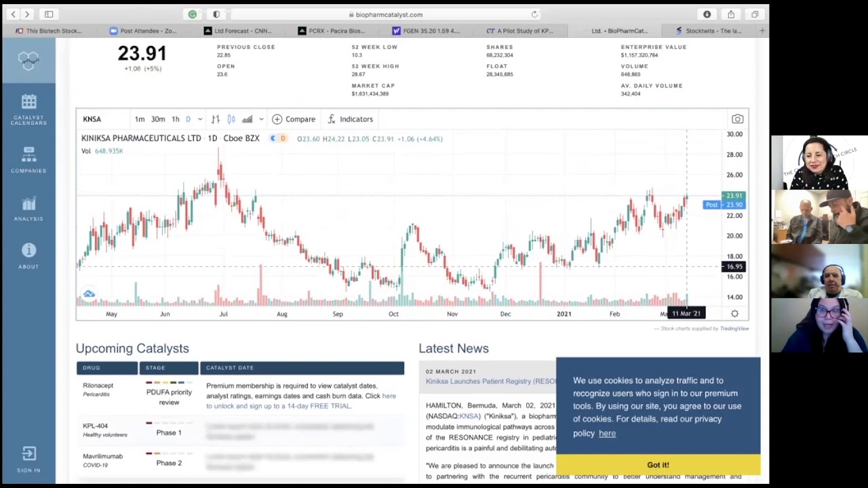The image size is (868, 488).
Task: Select the 1m chart interval
Action: [139, 119]
